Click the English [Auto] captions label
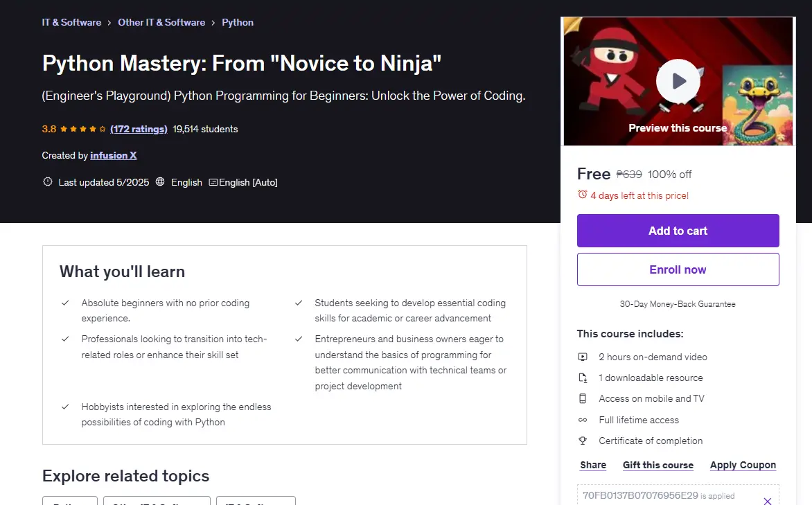The width and height of the screenshot is (812, 505). click(248, 182)
